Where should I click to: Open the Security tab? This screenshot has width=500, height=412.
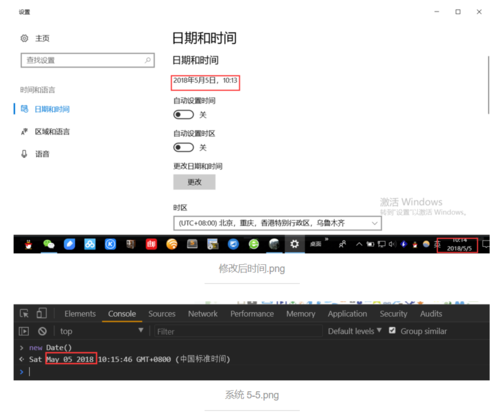(x=394, y=314)
